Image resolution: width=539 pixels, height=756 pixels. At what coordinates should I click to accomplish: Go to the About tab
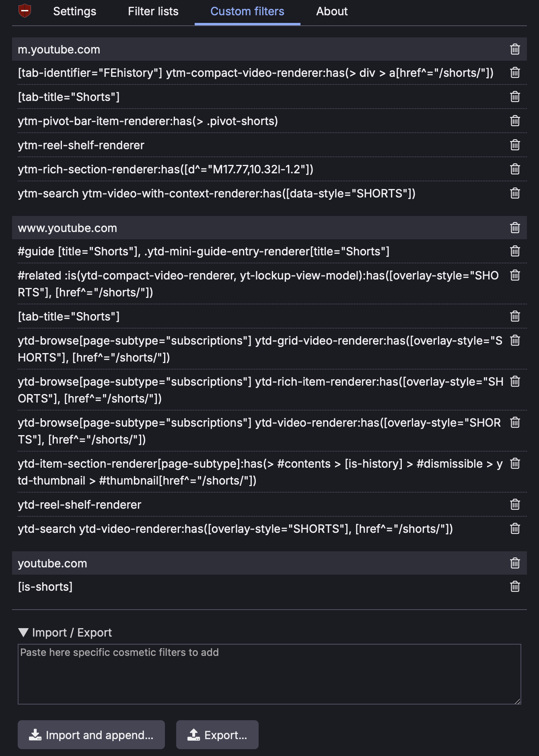(x=332, y=11)
